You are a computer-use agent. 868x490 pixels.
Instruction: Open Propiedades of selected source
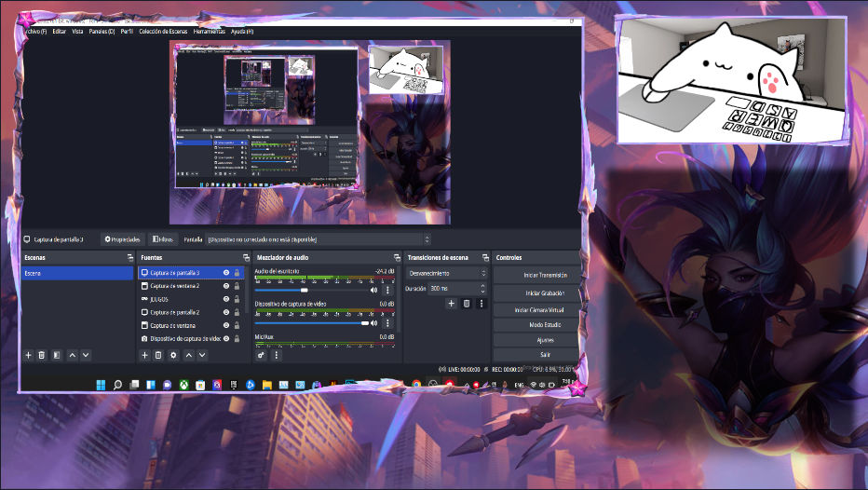click(x=122, y=239)
